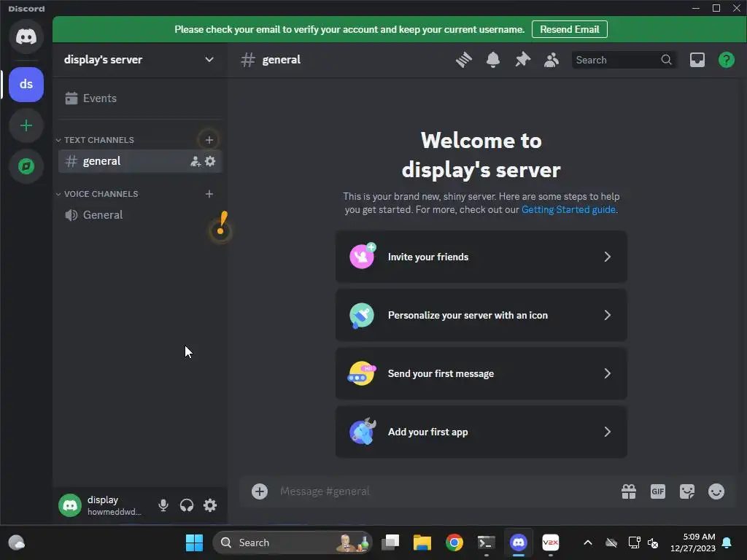Open the gift Nitro icon in message bar
747x560 pixels.
pos(629,491)
